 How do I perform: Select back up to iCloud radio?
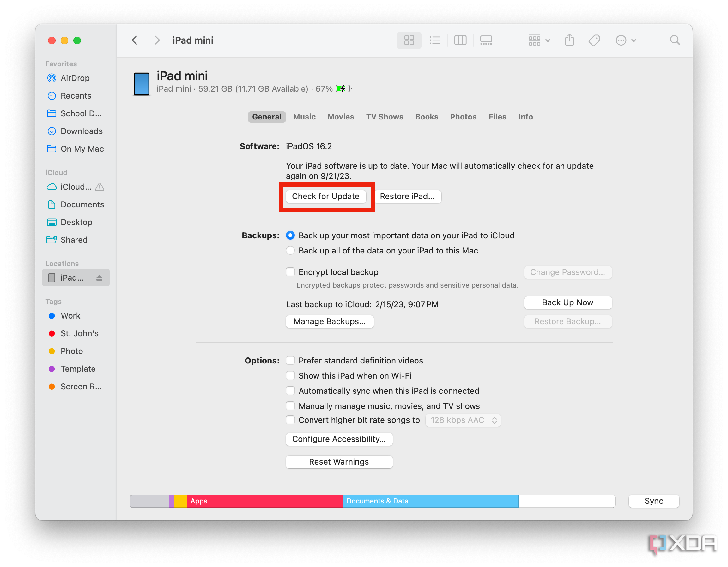pos(290,235)
